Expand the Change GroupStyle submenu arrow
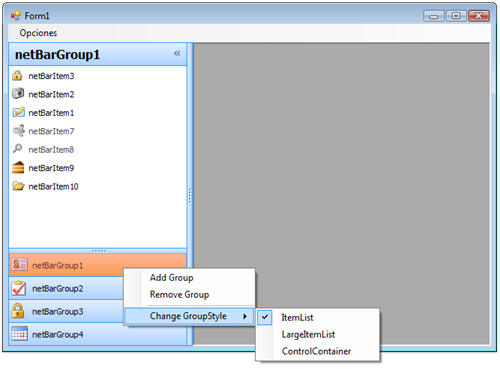Image resolution: width=500 pixels, height=369 pixels. pos(245,316)
